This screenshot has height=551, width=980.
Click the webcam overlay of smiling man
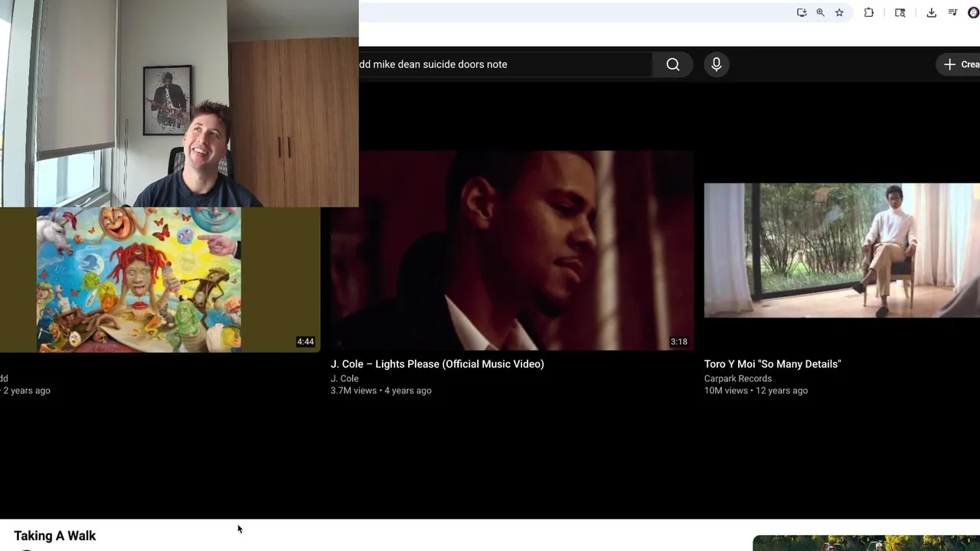(x=179, y=103)
